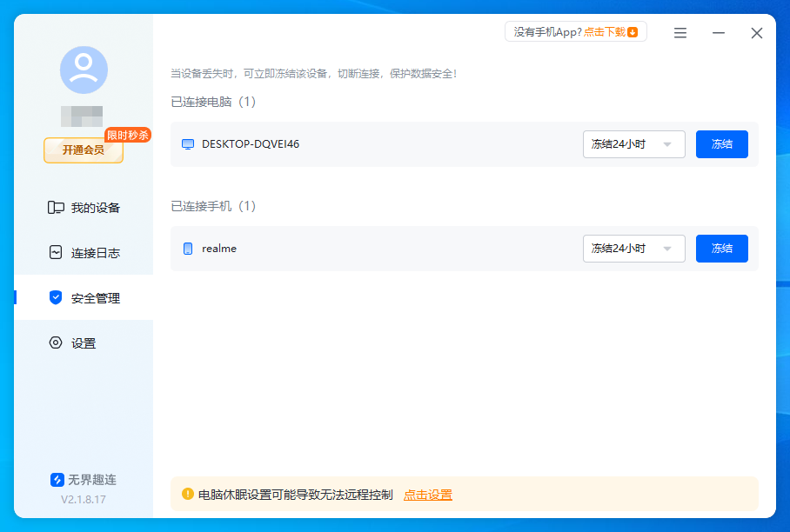Open 点击设置 in the sleep warning banner

[x=428, y=493]
